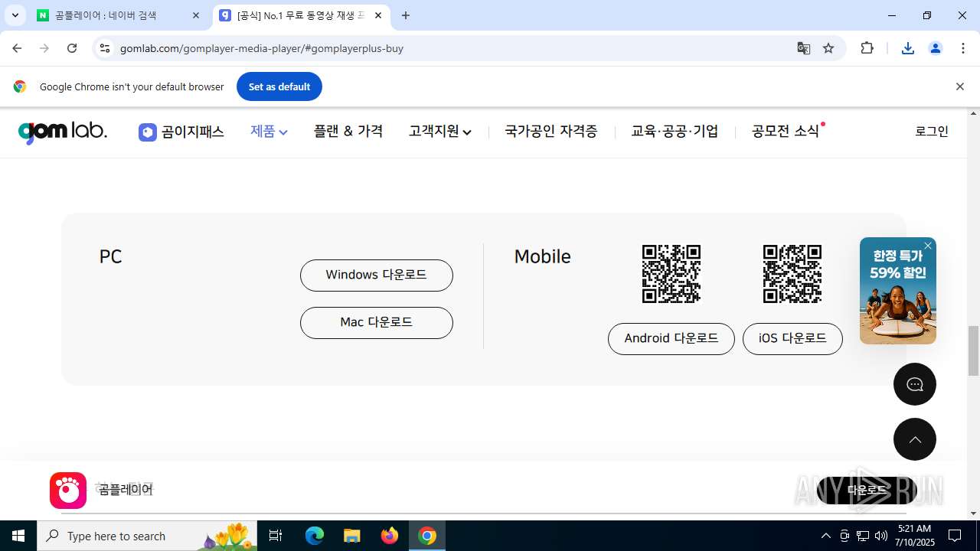This screenshot has height=551, width=980.
Task: Open the 한정 특가 59% 할인 banner
Action: coord(898,291)
